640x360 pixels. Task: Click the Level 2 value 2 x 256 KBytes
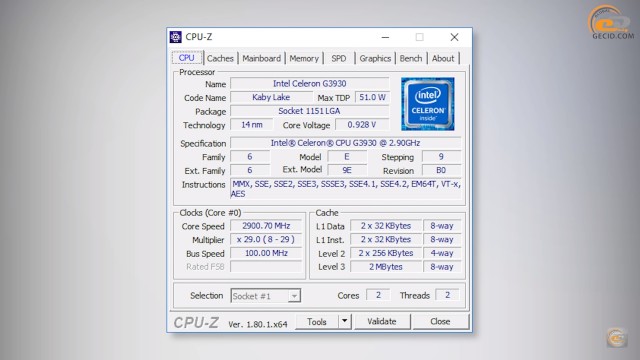pyautogui.click(x=386, y=253)
